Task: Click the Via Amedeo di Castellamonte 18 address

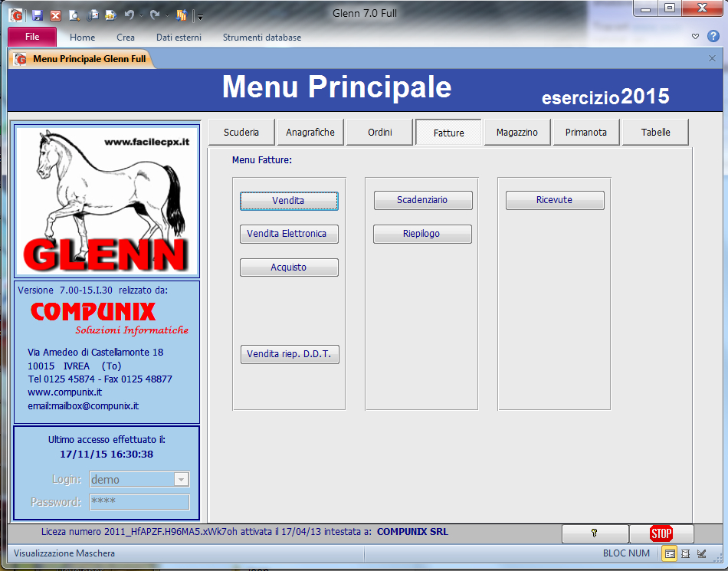Action: [x=95, y=353]
